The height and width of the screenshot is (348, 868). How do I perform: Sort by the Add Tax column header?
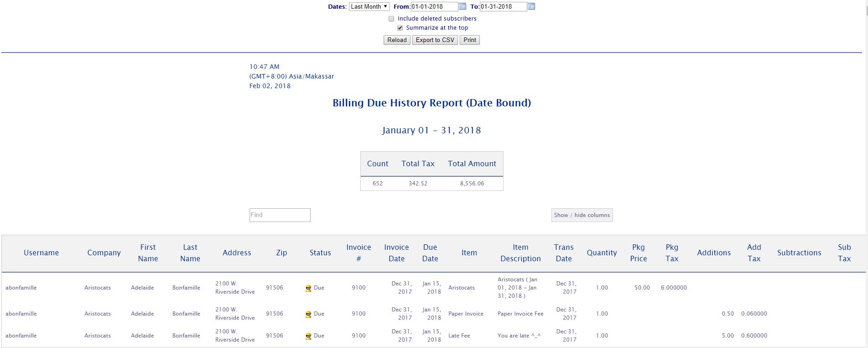[754, 253]
